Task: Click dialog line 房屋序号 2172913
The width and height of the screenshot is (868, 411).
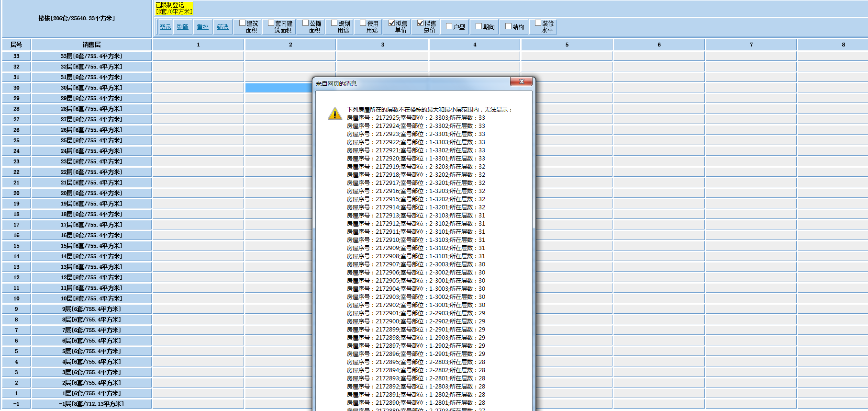Action: coord(416,216)
